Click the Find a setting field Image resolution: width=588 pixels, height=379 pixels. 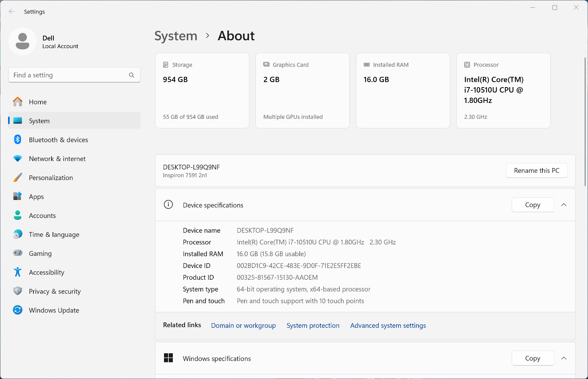(74, 75)
